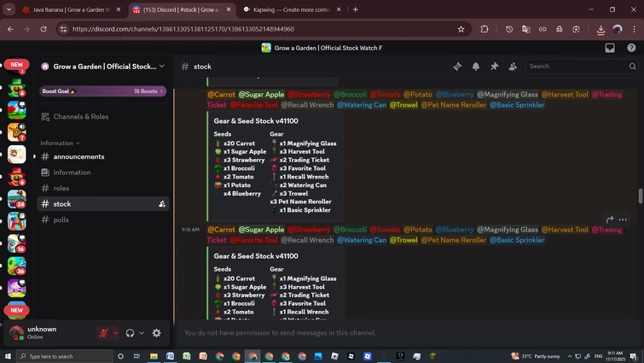Show pinned messages pin icon
The width and height of the screenshot is (644, 363).
(x=494, y=66)
